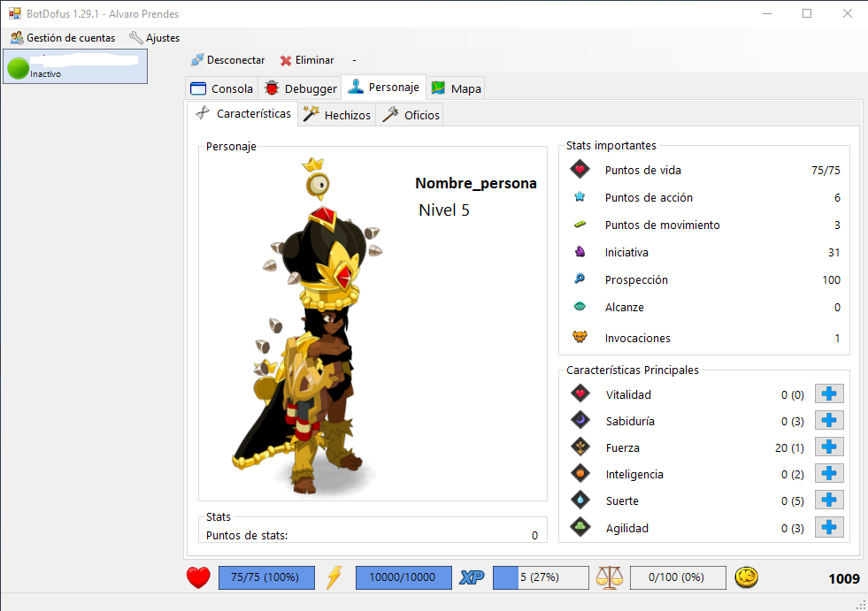Click the gold kamas coin icon
The image size is (868, 611).
[746, 577]
